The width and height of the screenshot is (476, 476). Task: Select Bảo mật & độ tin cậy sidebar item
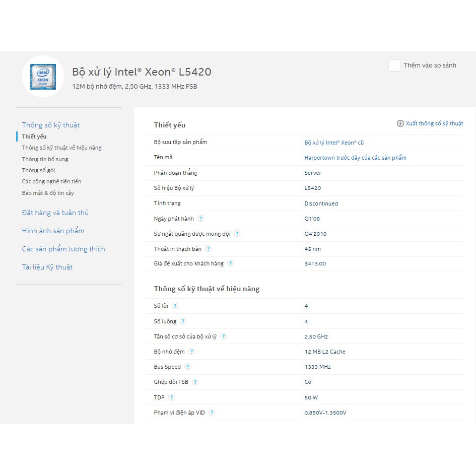coord(48,193)
